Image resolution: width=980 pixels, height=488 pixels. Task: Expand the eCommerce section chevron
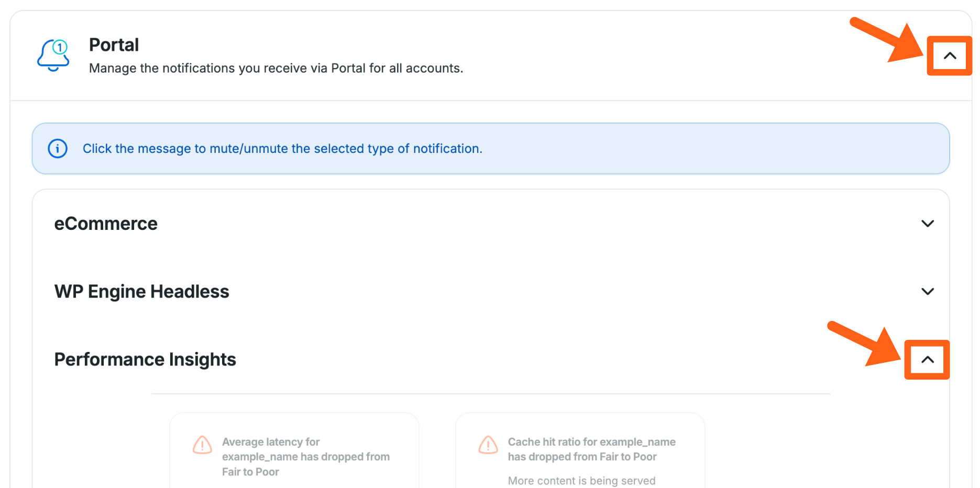pyautogui.click(x=927, y=224)
